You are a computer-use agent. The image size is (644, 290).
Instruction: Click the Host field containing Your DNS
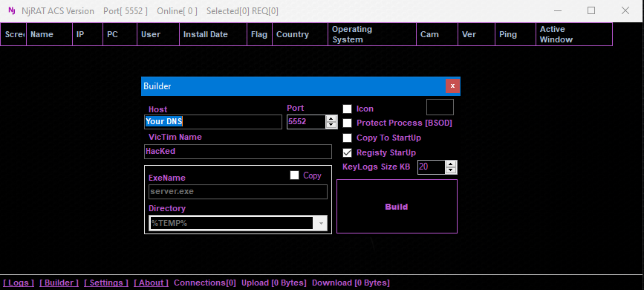[x=213, y=122]
